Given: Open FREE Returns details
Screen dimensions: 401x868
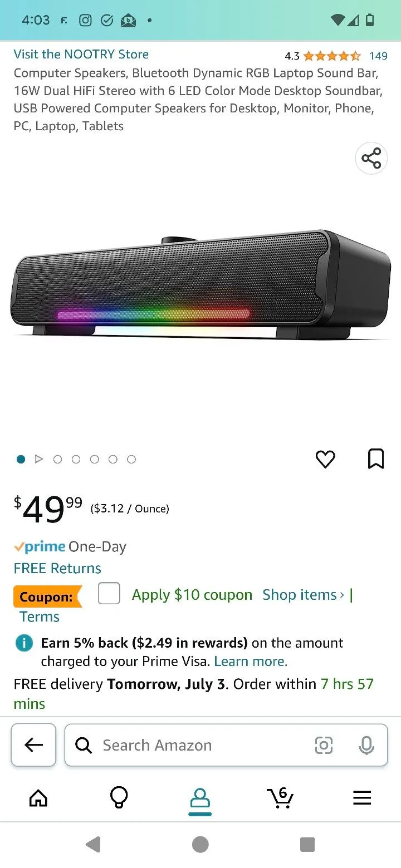Looking at the screenshot, I should tap(57, 568).
